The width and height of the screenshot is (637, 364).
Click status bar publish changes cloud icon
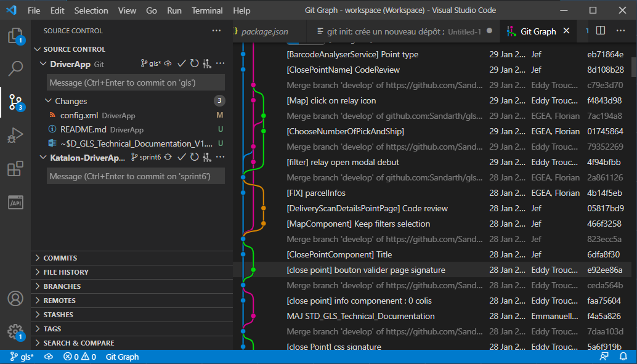pos(48,357)
